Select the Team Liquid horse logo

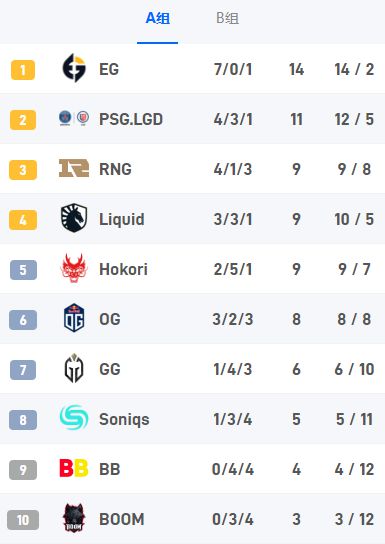click(x=74, y=218)
